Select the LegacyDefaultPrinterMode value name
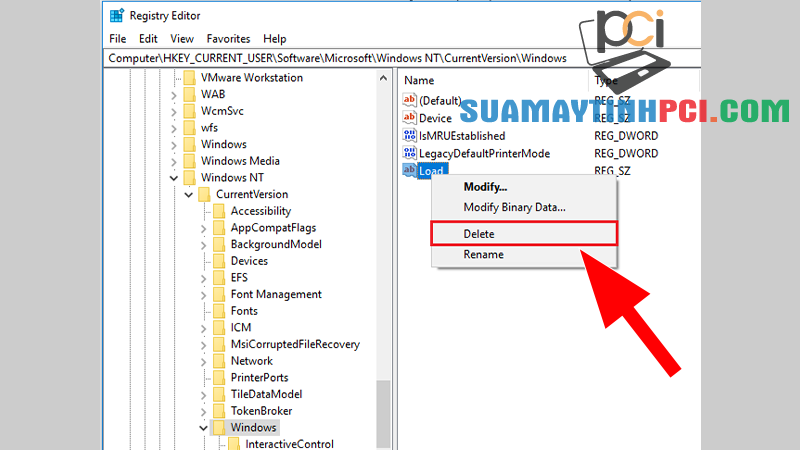Screen dimensions: 800x450 click(x=484, y=153)
